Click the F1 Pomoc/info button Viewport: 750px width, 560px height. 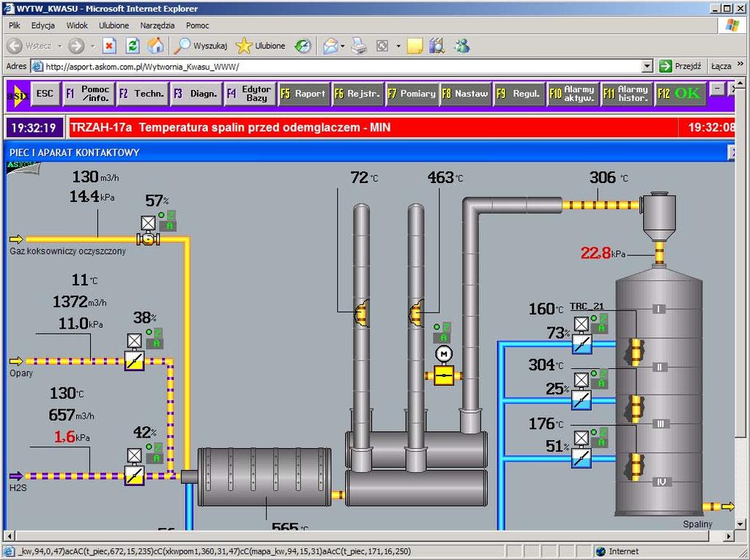click(x=89, y=94)
